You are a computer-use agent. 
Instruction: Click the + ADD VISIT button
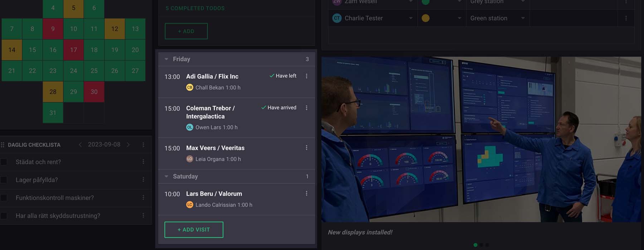(x=194, y=230)
